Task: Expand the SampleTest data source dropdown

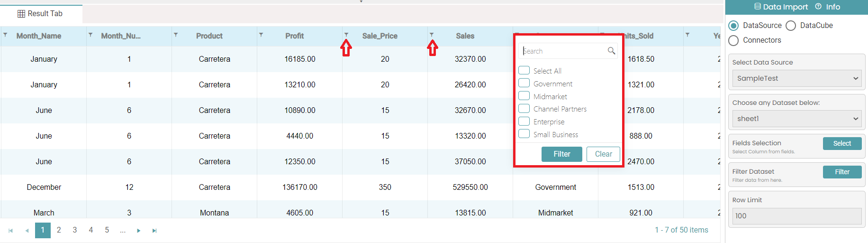Action: pos(797,78)
